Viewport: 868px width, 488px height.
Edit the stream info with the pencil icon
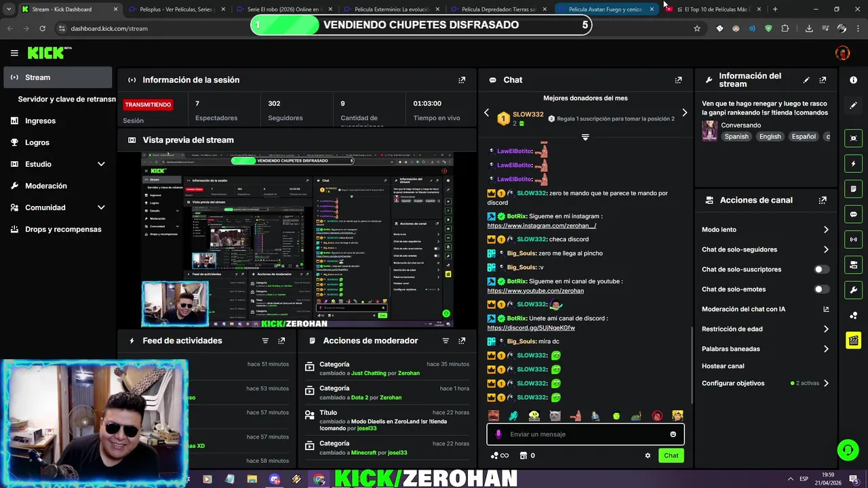click(x=806, y=80)
